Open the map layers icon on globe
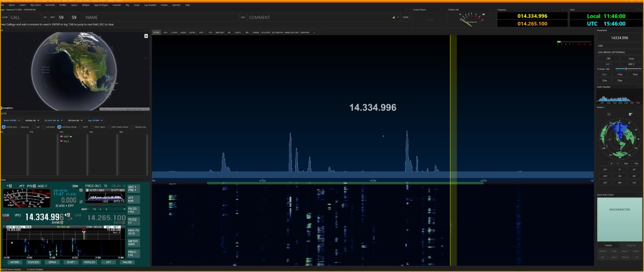The width and height of the screenshot is (644, 272). (146, 36)
